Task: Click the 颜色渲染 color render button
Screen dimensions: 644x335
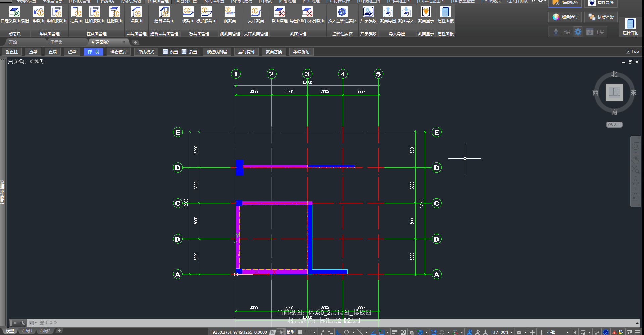Action: click(x=566, y=17)
